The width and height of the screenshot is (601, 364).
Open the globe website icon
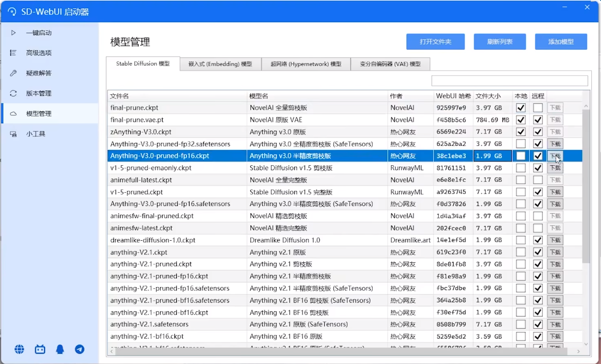20,349
